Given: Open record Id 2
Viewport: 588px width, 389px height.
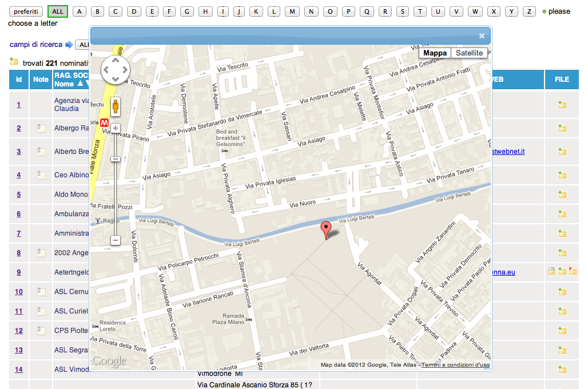Looking at the screenshot, I should pos(19,128).
